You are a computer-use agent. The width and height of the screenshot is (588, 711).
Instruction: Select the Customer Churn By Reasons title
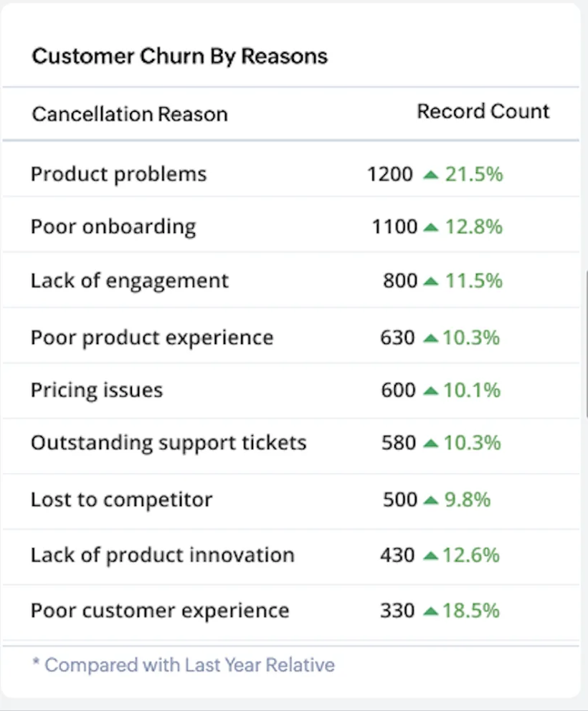pos(179,57)
